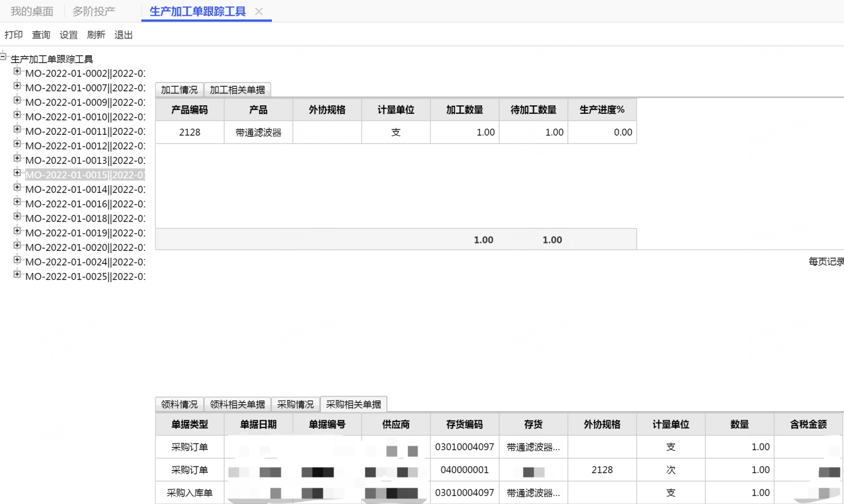Select order MO-2022-01-0010 in tree
Viewport: 844px width, 504px height.
[x=85, y=117]
